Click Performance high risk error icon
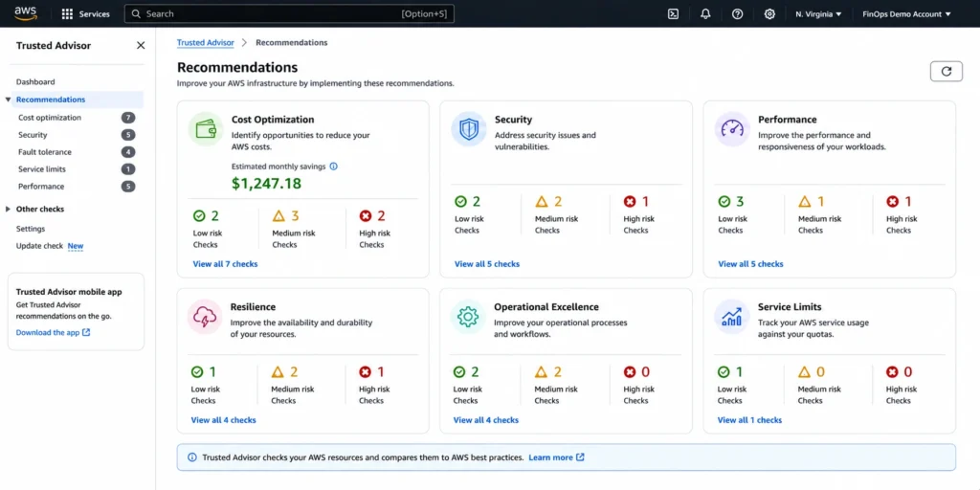Viewport: 980px width, 490px height. coord(893,201)
